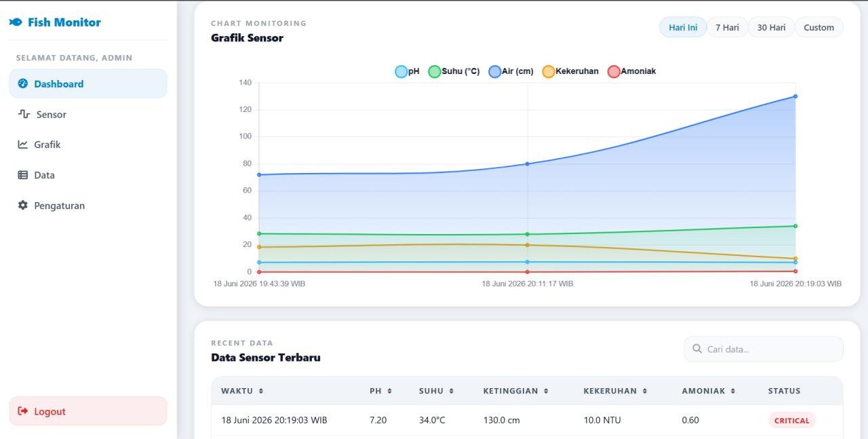Click the Grafik line-chart icon in sidebar
The height and width of the screenshot is (439, 868).
pyautogui.click(x=22, y=145)
